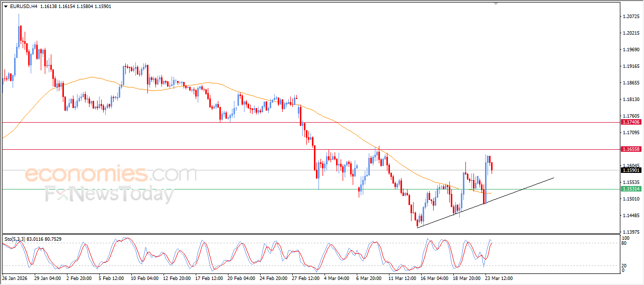Screen dimensions: 644x285
Task: Click the EURUSD,H4 chart title text
Action: point(23,7)
